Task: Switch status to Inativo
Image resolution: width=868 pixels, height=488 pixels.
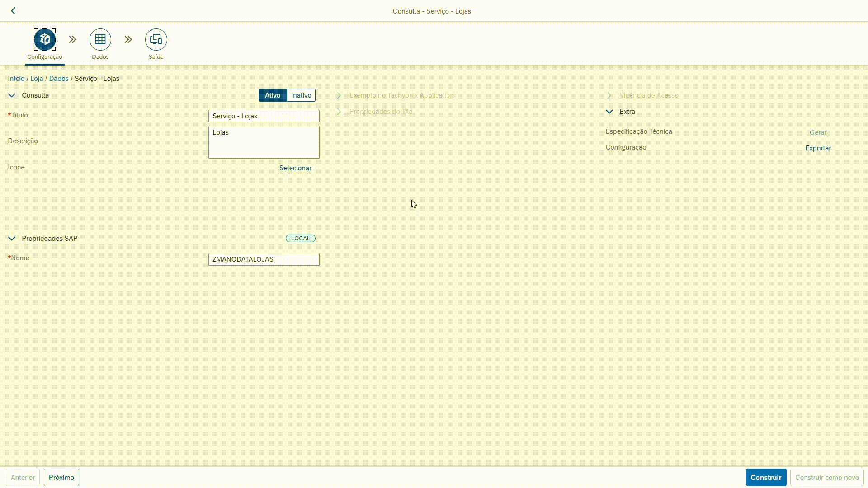Action: click(x=301, y=95)
